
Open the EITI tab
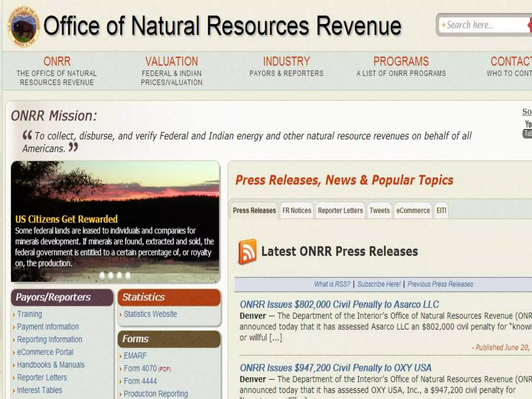tap(441, 210)
